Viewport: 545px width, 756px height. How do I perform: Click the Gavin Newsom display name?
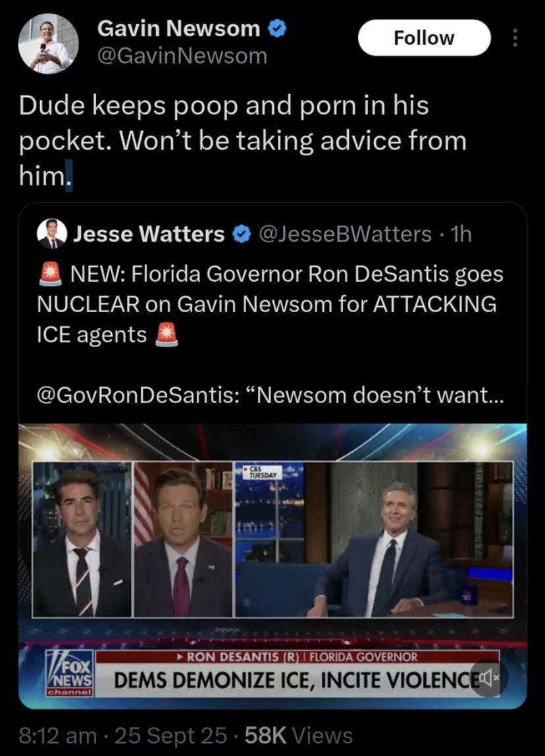tap(179, 28)
